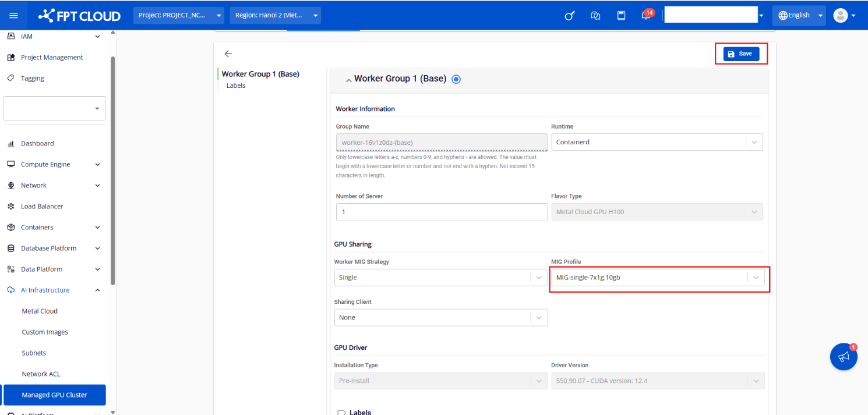Click the user avatar icon

pos(840,16)
